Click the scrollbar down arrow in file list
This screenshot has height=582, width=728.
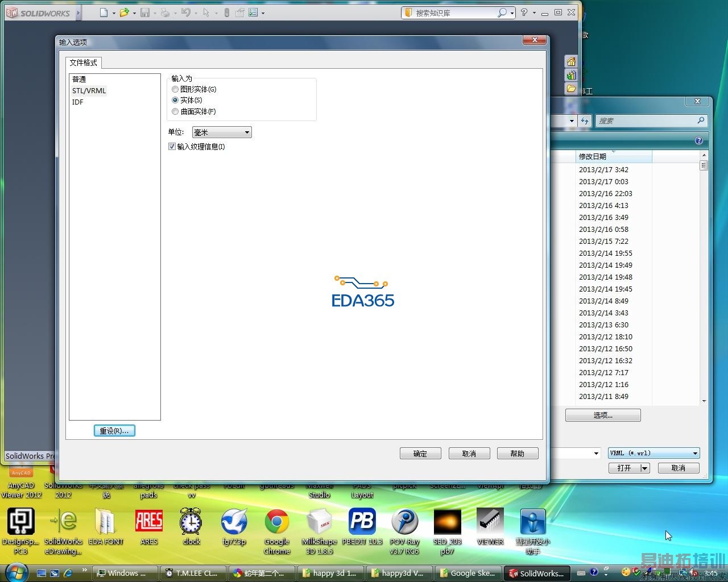[x=704, y=401]
